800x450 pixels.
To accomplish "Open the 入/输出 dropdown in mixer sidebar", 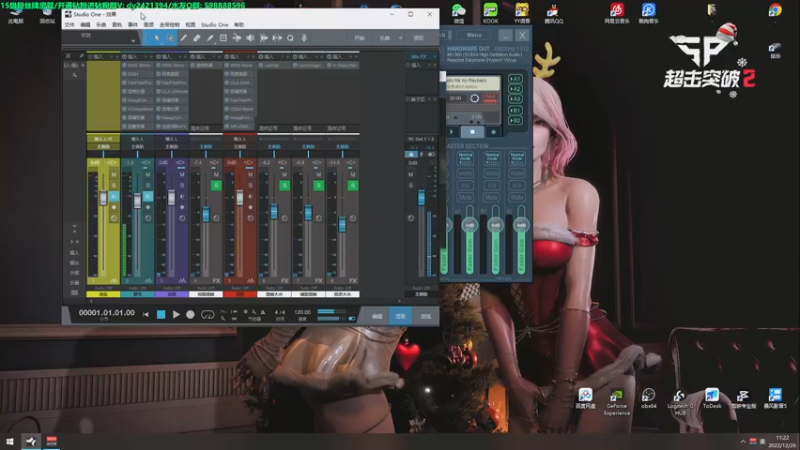I will click(74, 65).
